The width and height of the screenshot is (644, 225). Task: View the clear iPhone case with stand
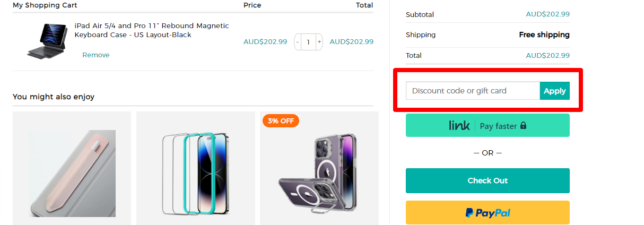[x=319, y=170]
